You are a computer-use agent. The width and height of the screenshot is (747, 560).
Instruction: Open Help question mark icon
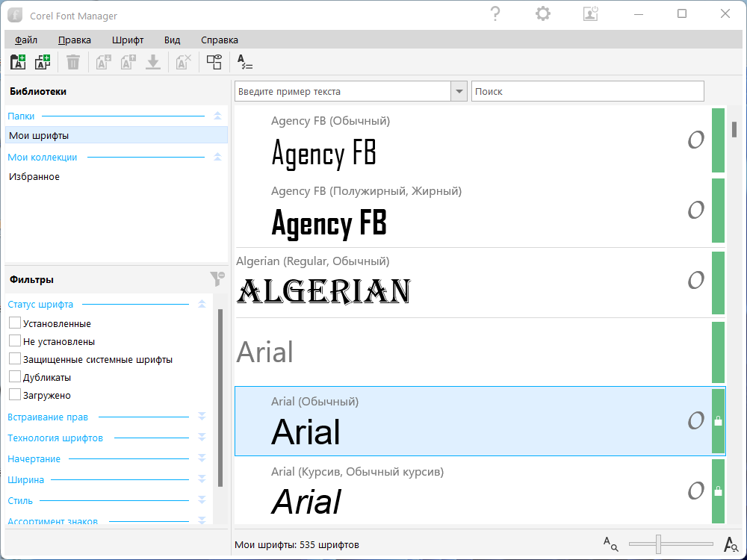(495, 13)
